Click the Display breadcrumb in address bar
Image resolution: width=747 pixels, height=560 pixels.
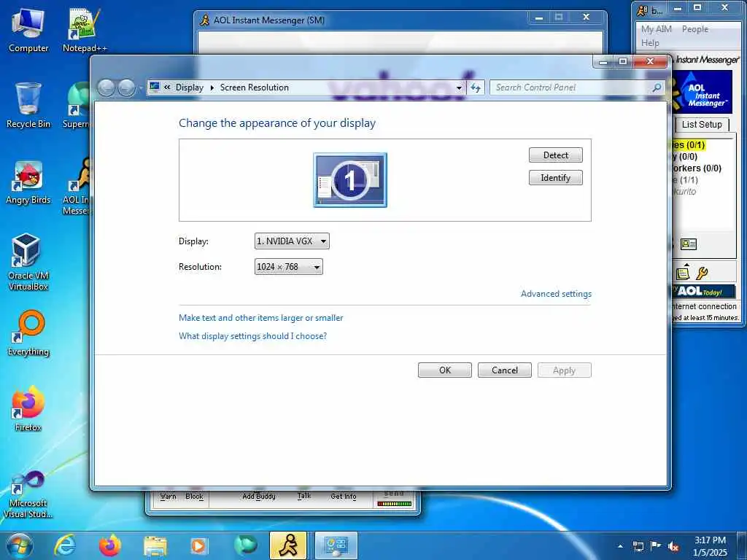189,87
